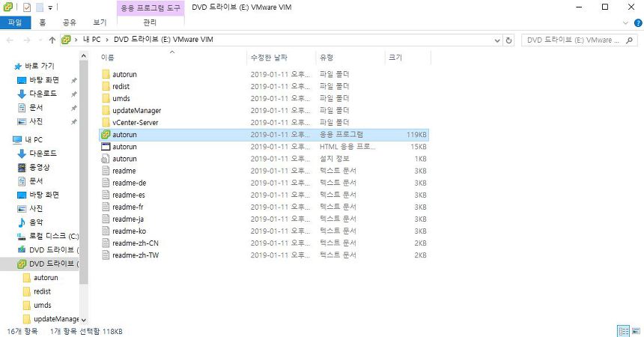Open the recent locations dropdown arrow
Image resolution: width=644 pixels, height=337 pixels.
point(40,40)
